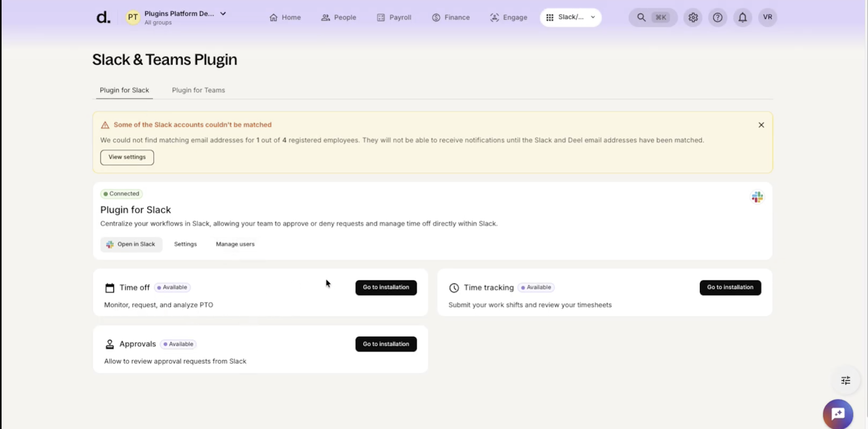Image resolution: width=868 pixels, height=429 pixels.
Task: Open the Payroll menu
Action: pos(393,17)
